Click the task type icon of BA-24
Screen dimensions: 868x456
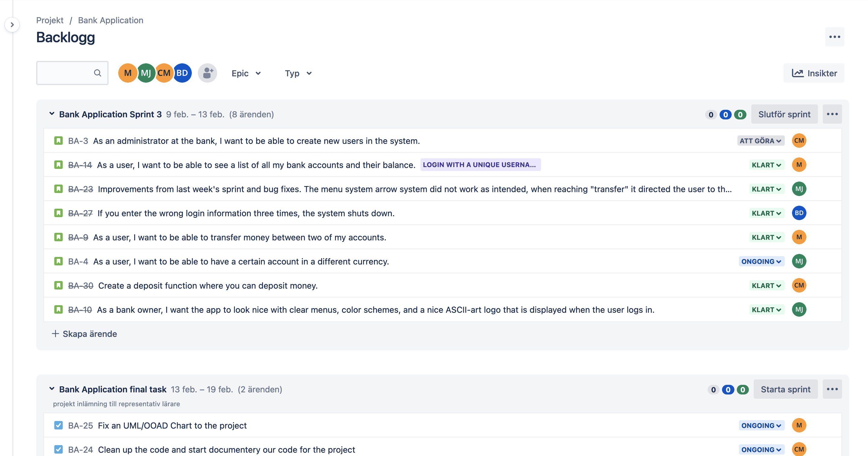58,449
